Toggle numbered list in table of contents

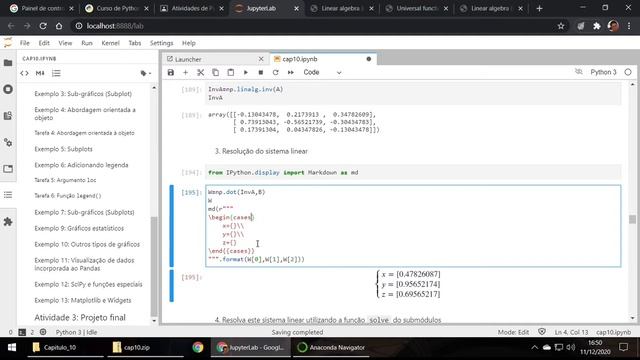click(56, 73)
